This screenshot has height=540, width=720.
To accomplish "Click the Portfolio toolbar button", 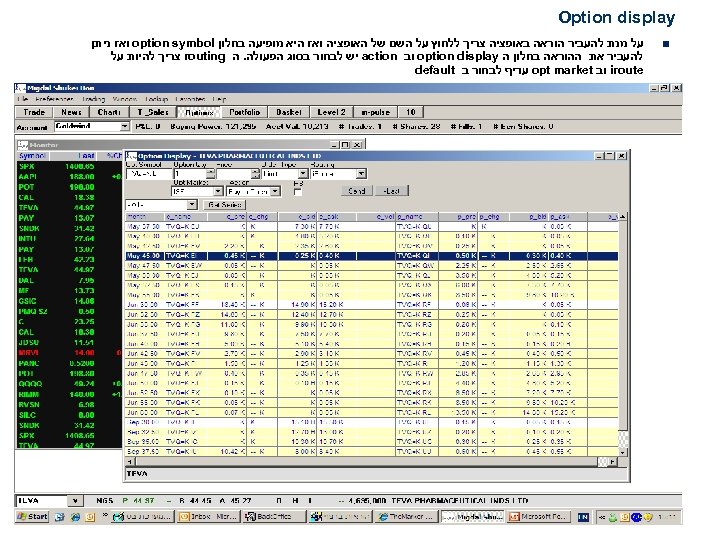I will point(244,112).
